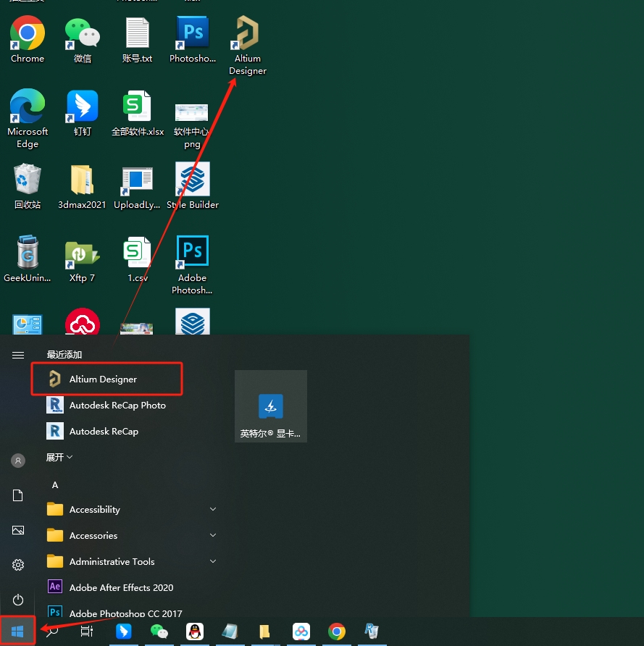Open Task View on taskbar
The height and width of the screenshot is (646, 644).
point(86,632)
